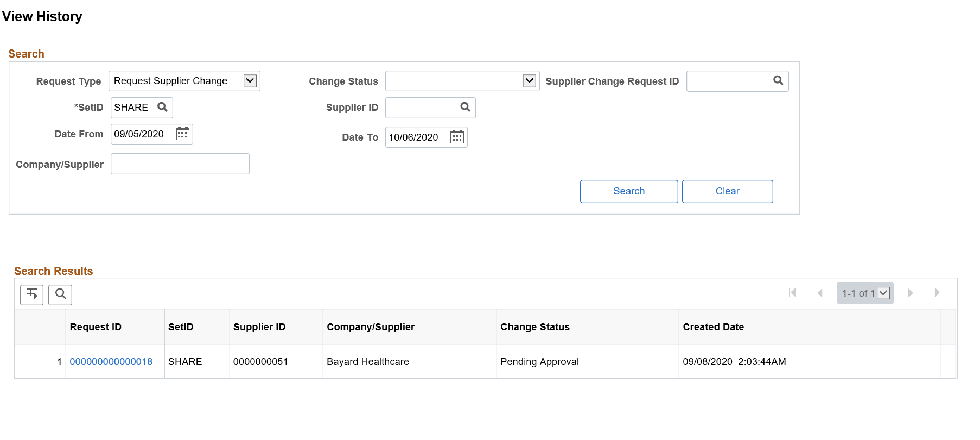
Task: Open Supplier ID lookup magnifier icon
Action: [x=465, y=107]
